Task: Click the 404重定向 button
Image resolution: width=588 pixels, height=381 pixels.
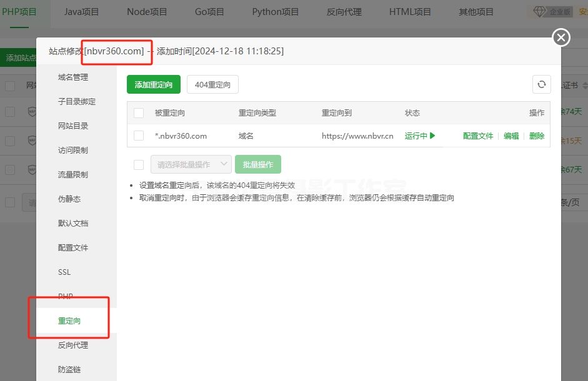Action: pos(212,85)
